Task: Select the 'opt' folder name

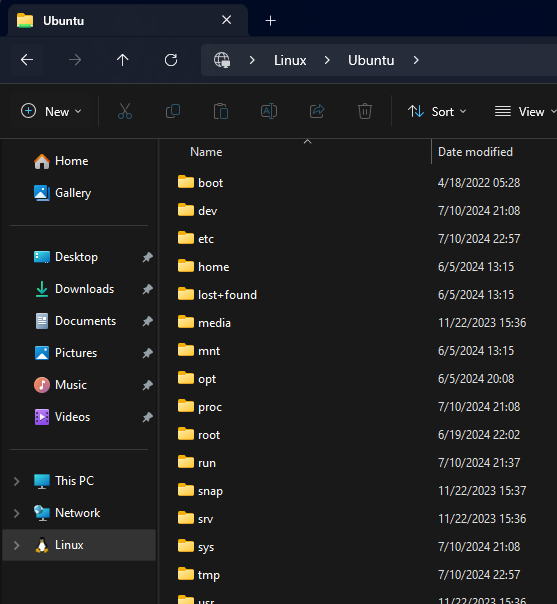Action: pyautogui.click(x=207, y=379)
